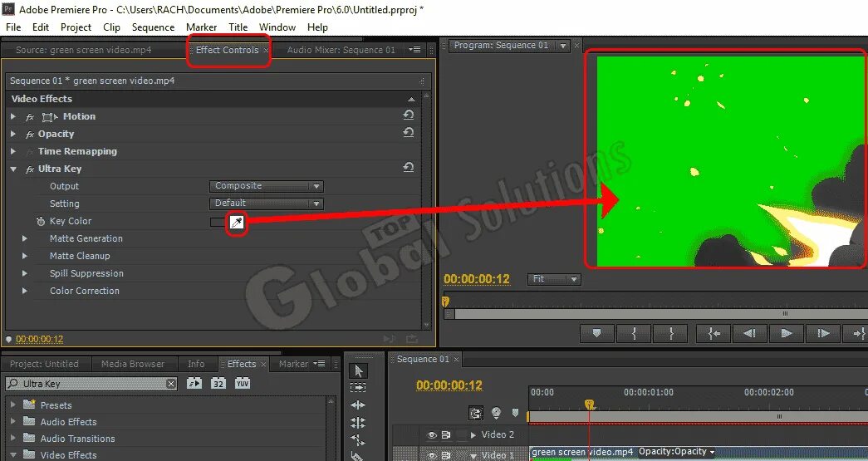The image size is (868, 461).
Task: Play the Program monitor
Action: pos(786,333)
